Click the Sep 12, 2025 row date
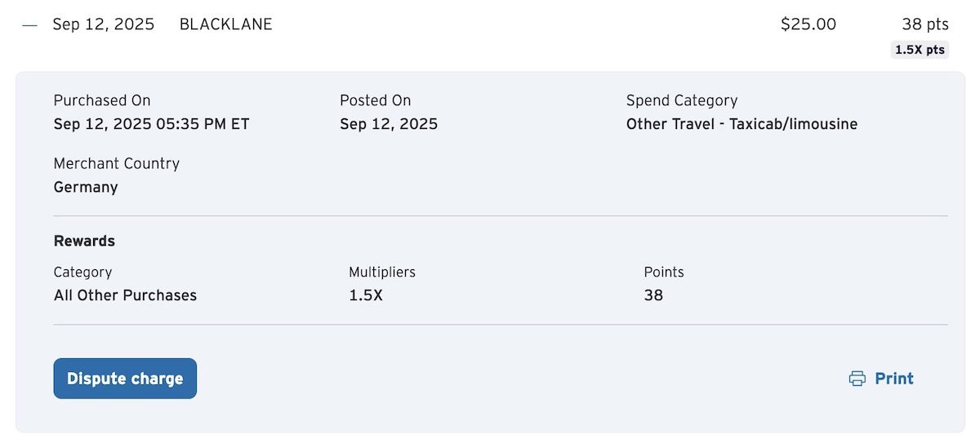The image size is (980, 439). pyautogui.click(x=103, y=24)
